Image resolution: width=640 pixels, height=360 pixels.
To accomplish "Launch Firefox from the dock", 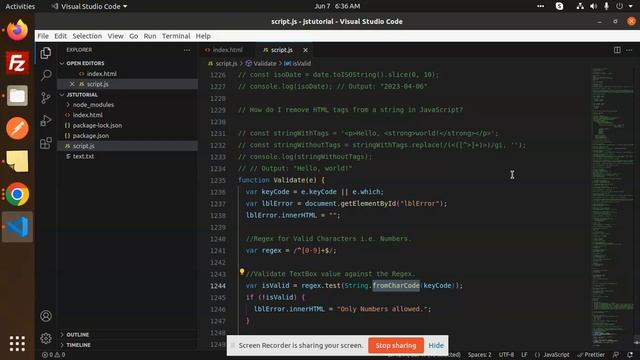I will (17, 30).
